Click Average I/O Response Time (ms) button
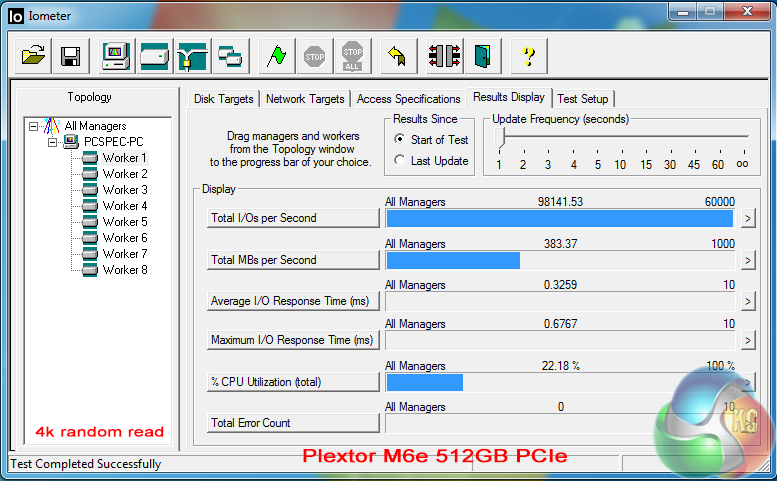The image size is (777, 481). (x=293, y=301)
